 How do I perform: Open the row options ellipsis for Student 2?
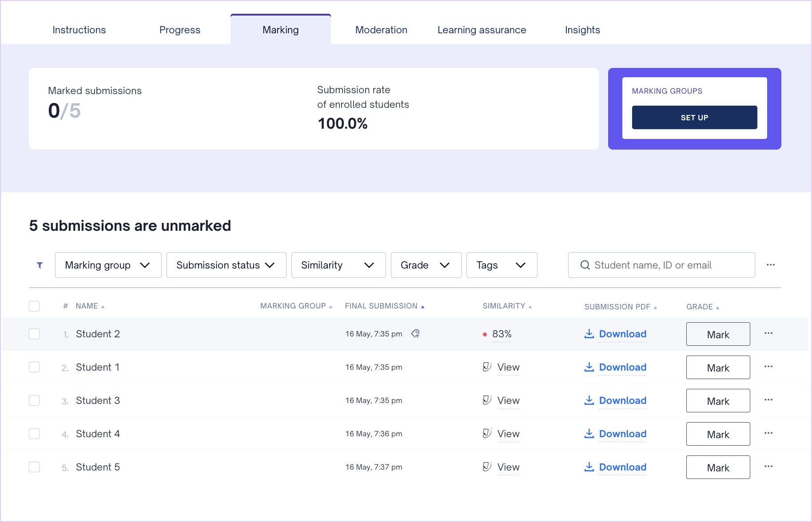click(x=768, y=333)
